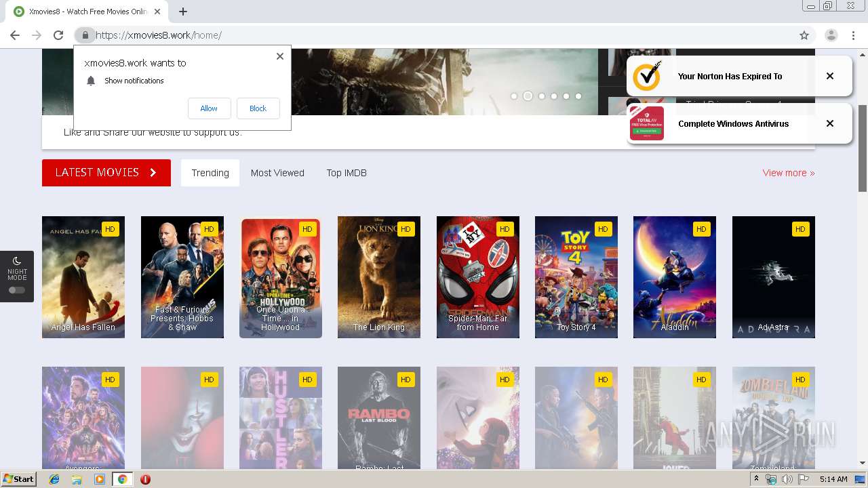The image size is (868, 488).
Task: Open the Latest Movies section
Action: (106, 172)
